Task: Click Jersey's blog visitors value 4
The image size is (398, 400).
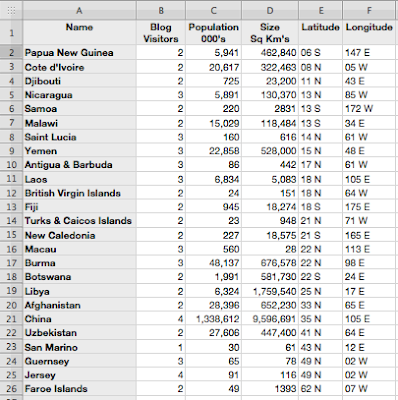Action: pyautogui.click(x=161, y=375)
